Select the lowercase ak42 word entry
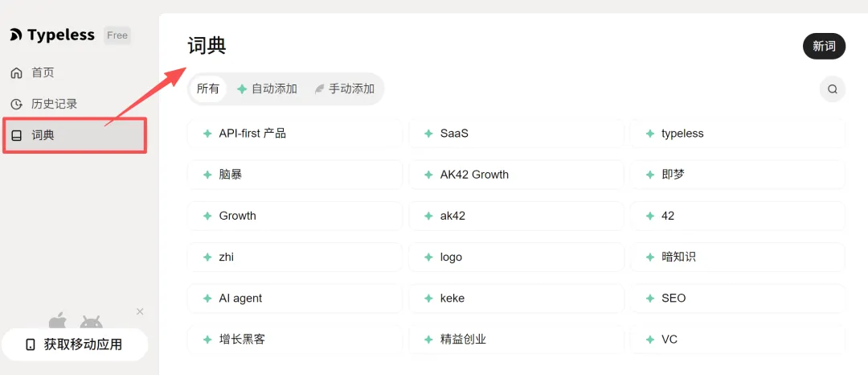The width and height of the screenshot is (868, 375). [x=517, y=216]
